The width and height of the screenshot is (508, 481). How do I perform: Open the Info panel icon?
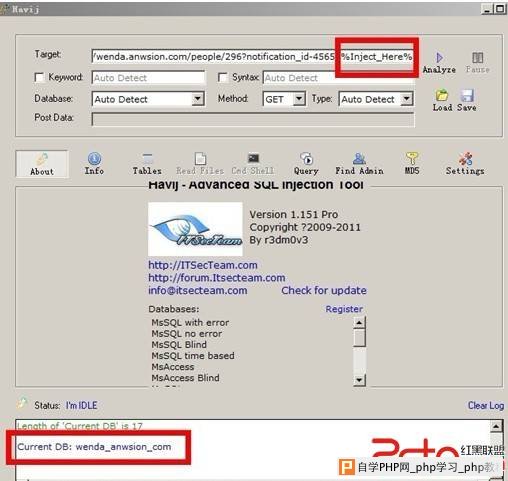tap(94, 159)
